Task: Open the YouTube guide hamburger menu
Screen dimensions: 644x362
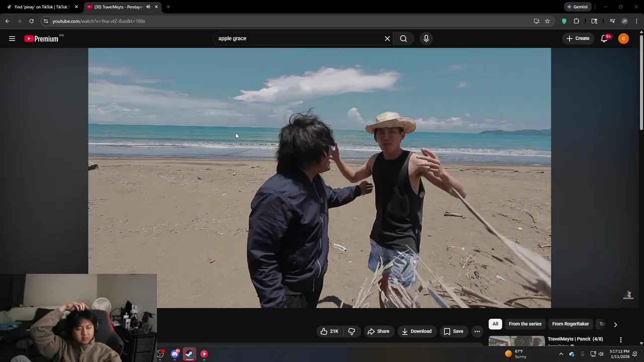Action: pyautogui.click(x=12, y=38)
